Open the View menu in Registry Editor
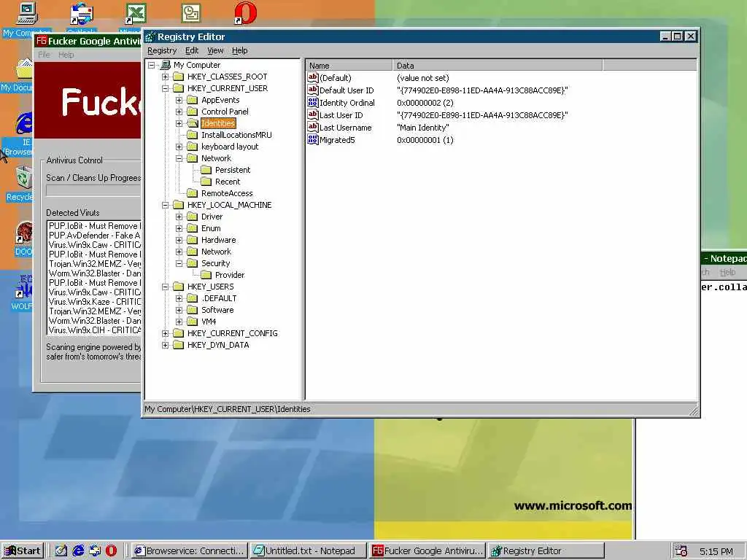Image resolution: width=747 pixels, height=560 pixels. (215, 50)
